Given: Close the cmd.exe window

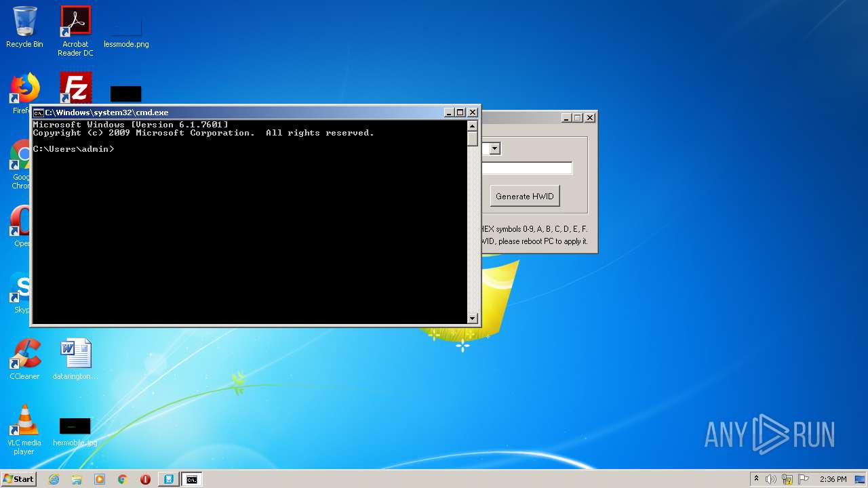Looking at the screenshot, I should tap(473, 113).
